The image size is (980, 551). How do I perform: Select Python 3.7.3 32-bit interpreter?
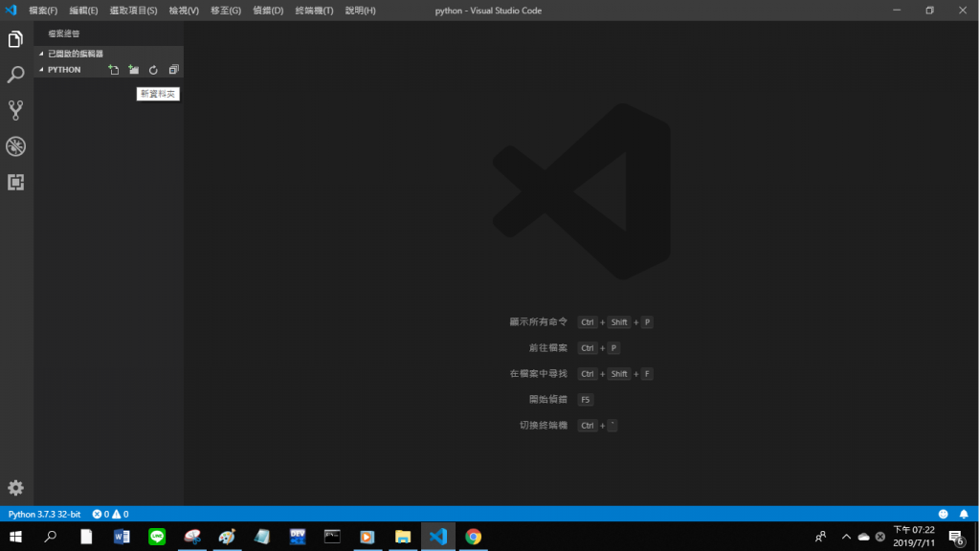click(x=44, y=514)
